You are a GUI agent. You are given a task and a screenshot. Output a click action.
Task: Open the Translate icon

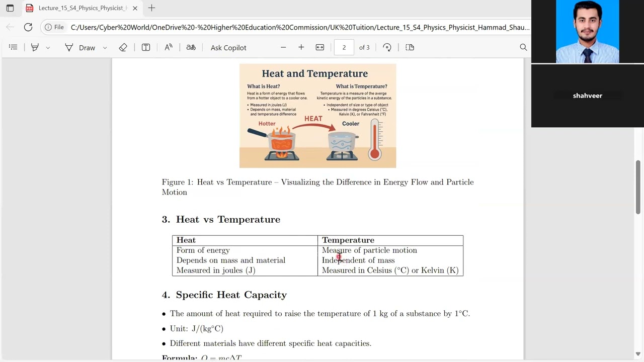coord(191,47)
